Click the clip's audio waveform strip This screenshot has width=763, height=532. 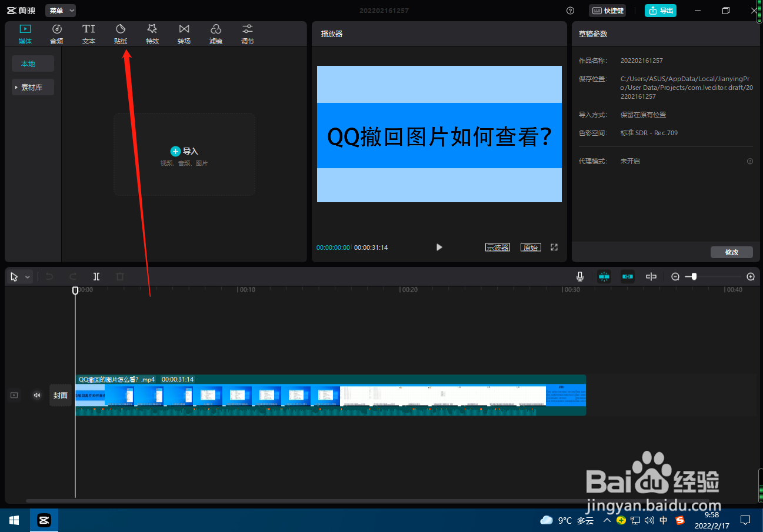331,411
